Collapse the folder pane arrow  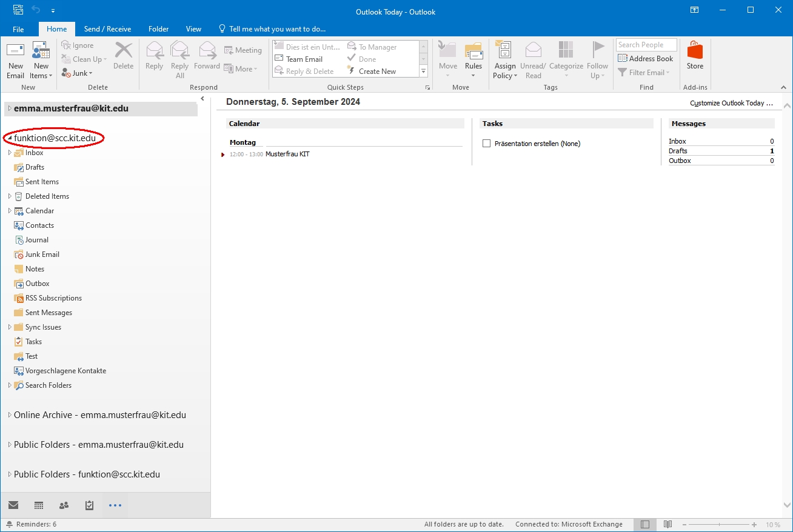pos(202,99)
